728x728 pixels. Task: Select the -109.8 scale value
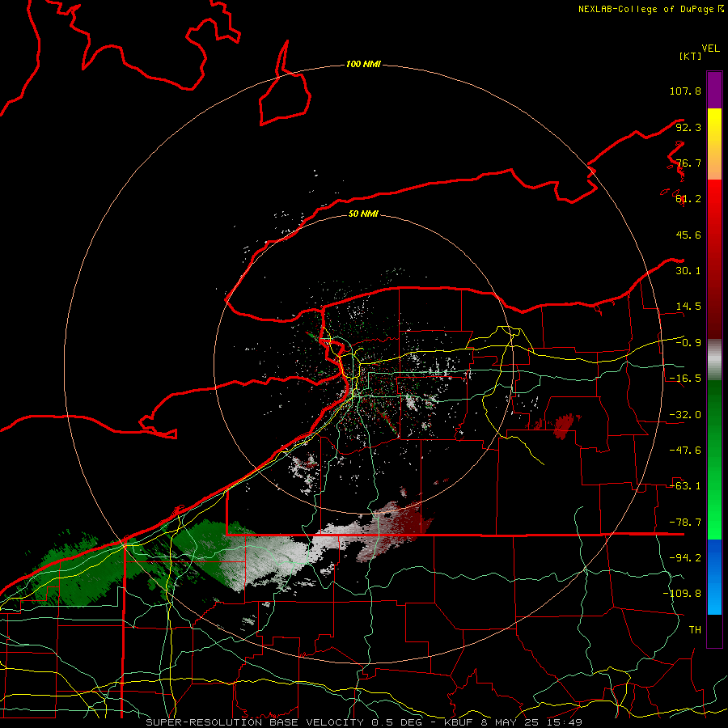click(682, 594)
